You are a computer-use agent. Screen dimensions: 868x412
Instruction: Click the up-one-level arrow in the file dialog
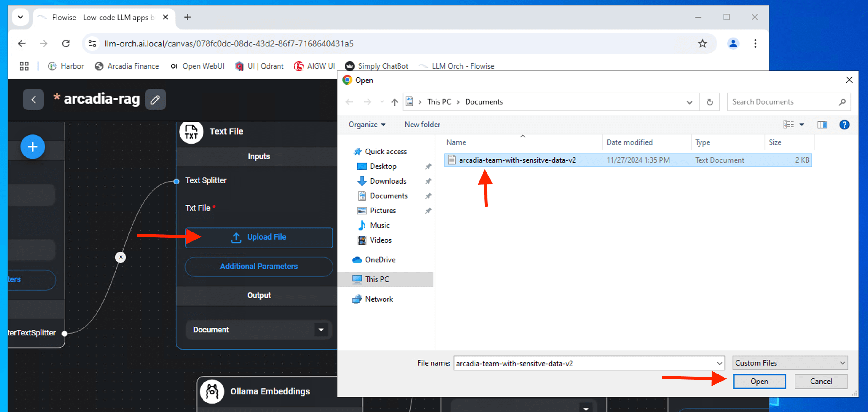pyautogui.click(x=394, y=102)
